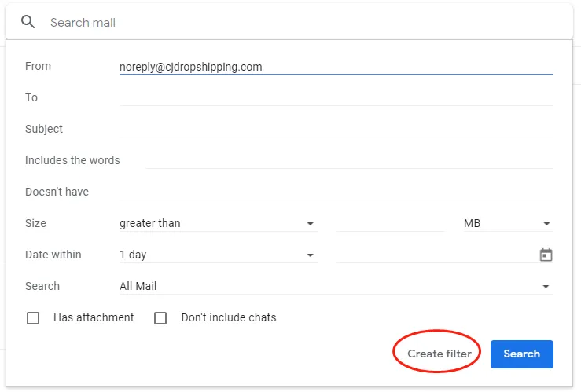581x392 pixels.
Task: Select the Subject input field
Action: (x=336, y=130)
